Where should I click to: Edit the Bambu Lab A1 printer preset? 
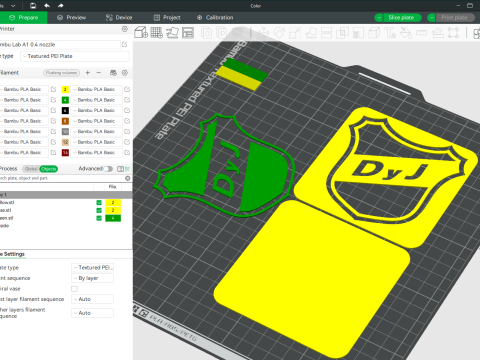tap(124, 44)
